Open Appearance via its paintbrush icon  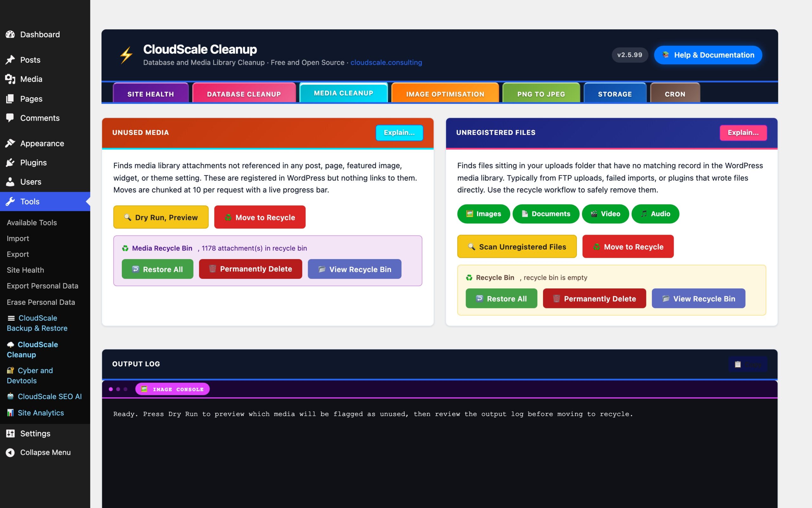[x=10, y=143]
